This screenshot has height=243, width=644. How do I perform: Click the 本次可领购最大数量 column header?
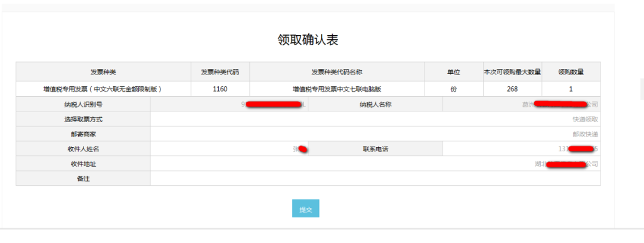pos(512,72)
